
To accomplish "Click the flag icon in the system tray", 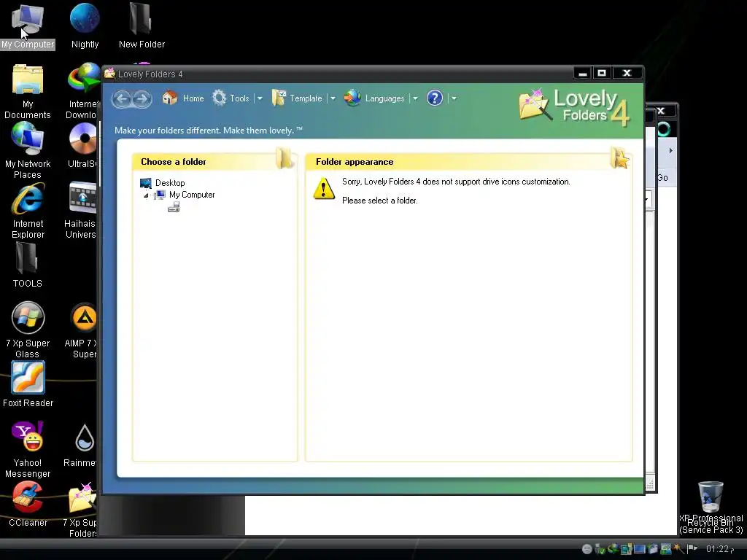I will 692,549.
